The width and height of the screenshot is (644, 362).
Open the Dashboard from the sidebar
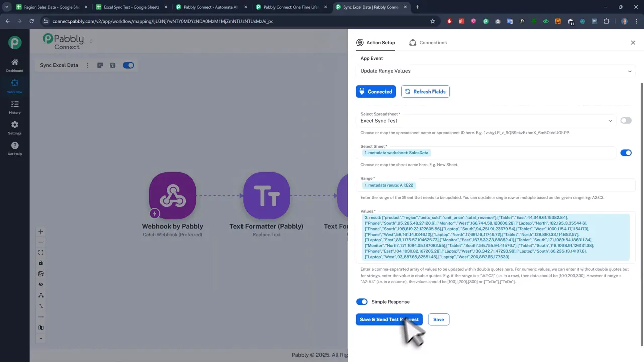click(15, 65)
